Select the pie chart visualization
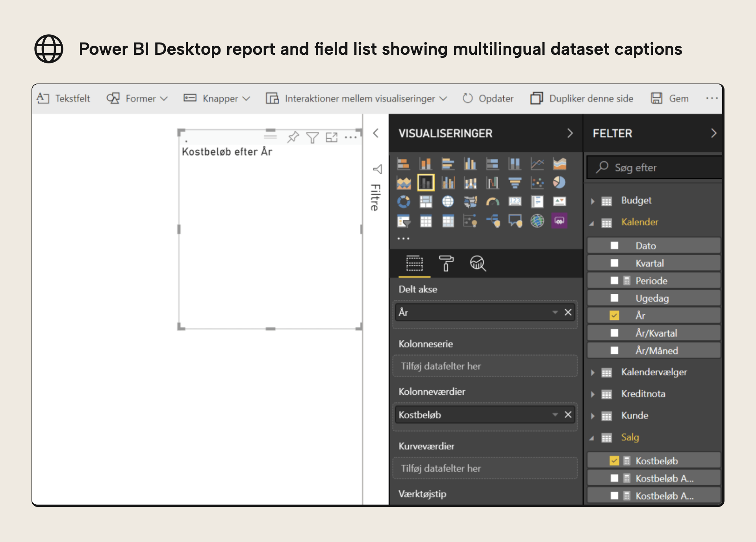The image size is (756, 542). 560,182
